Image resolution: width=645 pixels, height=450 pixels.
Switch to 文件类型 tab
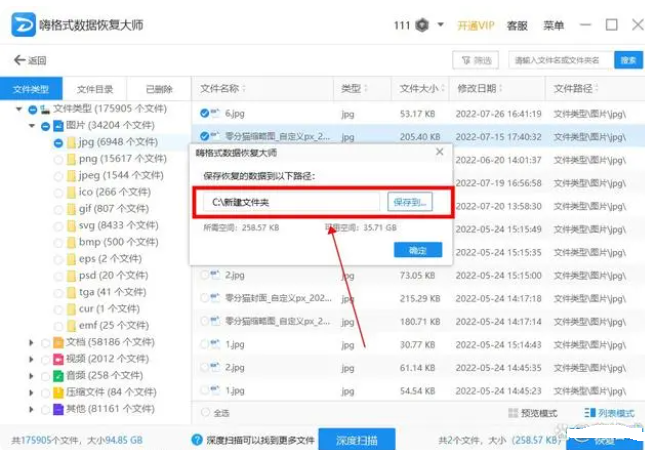click(31, 89)
